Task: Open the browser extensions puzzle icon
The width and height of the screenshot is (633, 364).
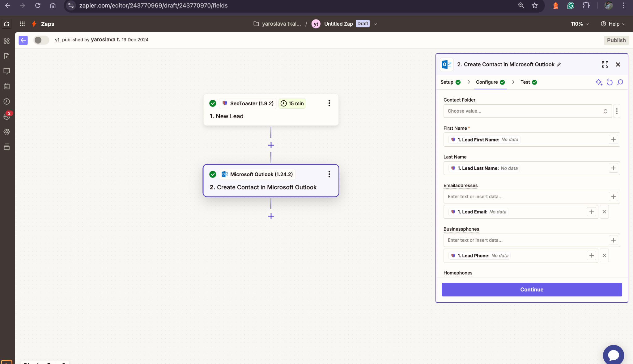Action: tap(586, 6)
